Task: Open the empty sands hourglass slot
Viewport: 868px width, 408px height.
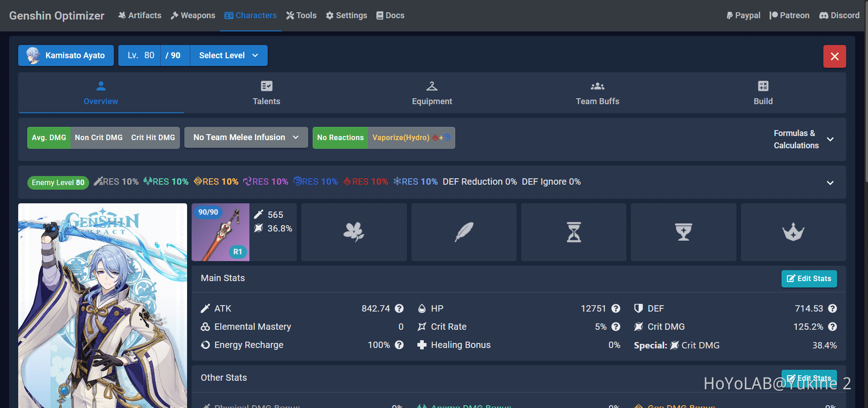Action: (574, 232)
